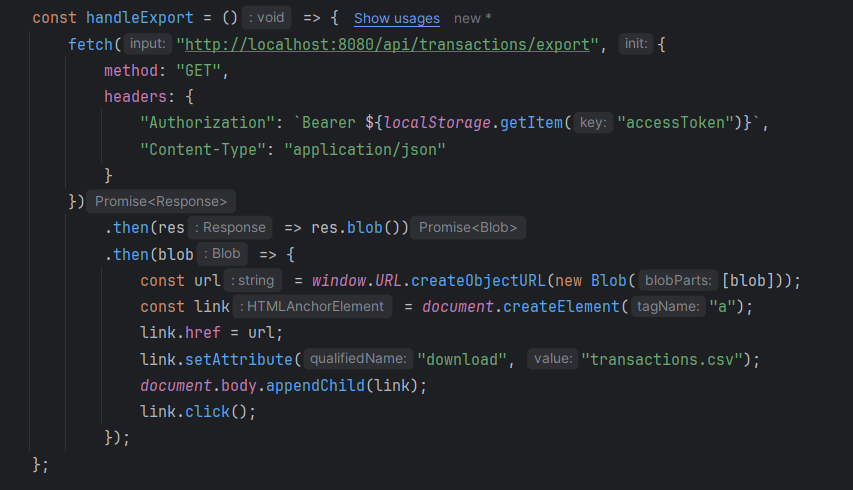Click the HTMLAnchorElement type hint

tap(315, 306)
